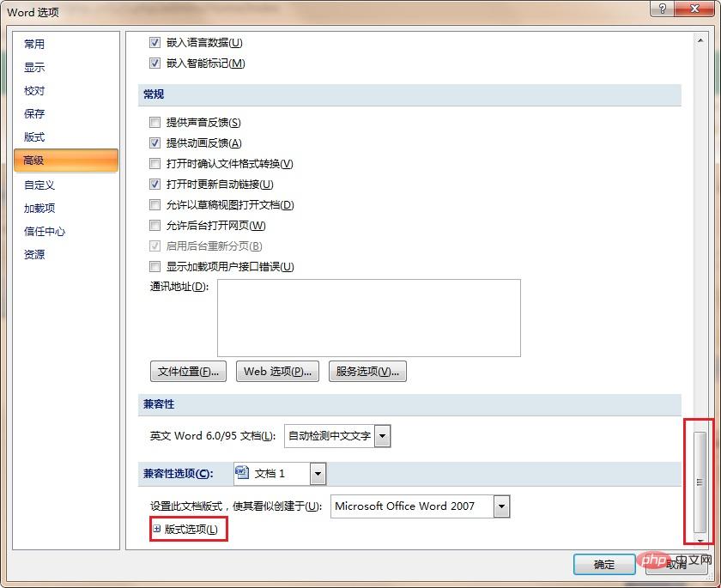Click the vertical scrollbar thumb
721x588 pixels.
(x=700, y=482)
